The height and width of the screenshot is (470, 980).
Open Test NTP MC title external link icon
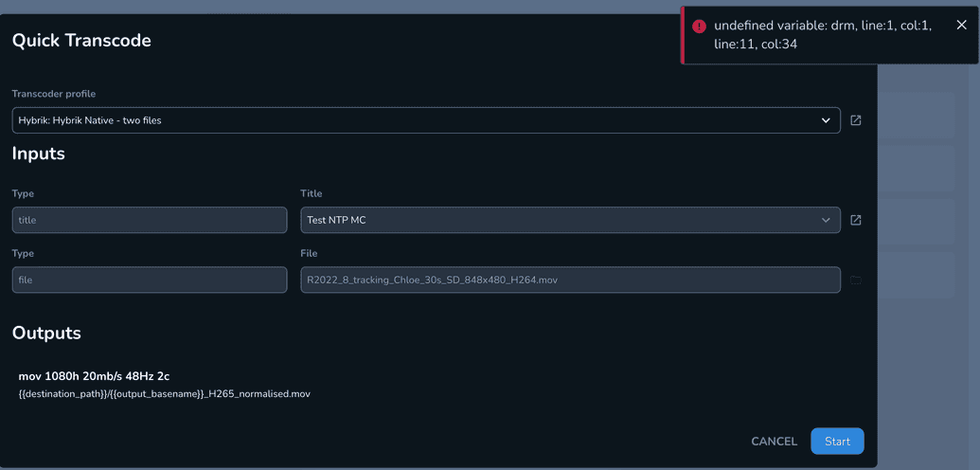tap(856, 220)
